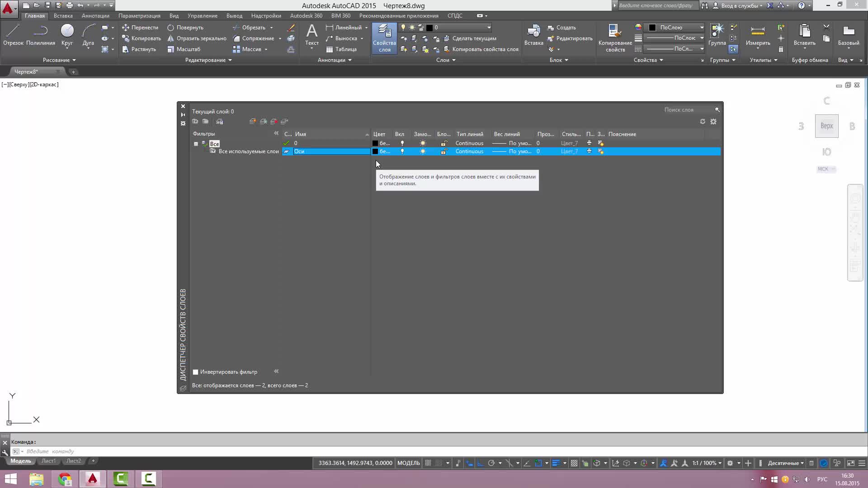The height and width of the screenshot is (488, 868).
Task: Click Копировать свойства слоя button
Action: point(481,49)
